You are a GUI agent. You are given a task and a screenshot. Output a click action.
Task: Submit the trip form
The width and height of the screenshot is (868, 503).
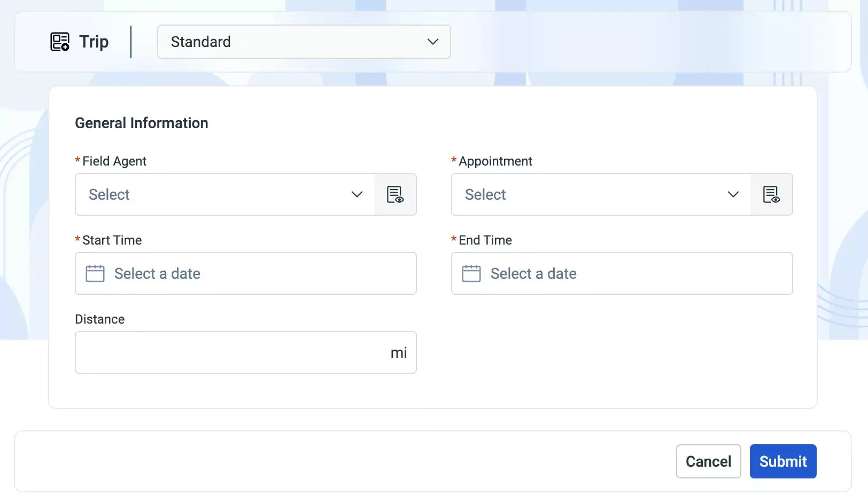point(782,461)
